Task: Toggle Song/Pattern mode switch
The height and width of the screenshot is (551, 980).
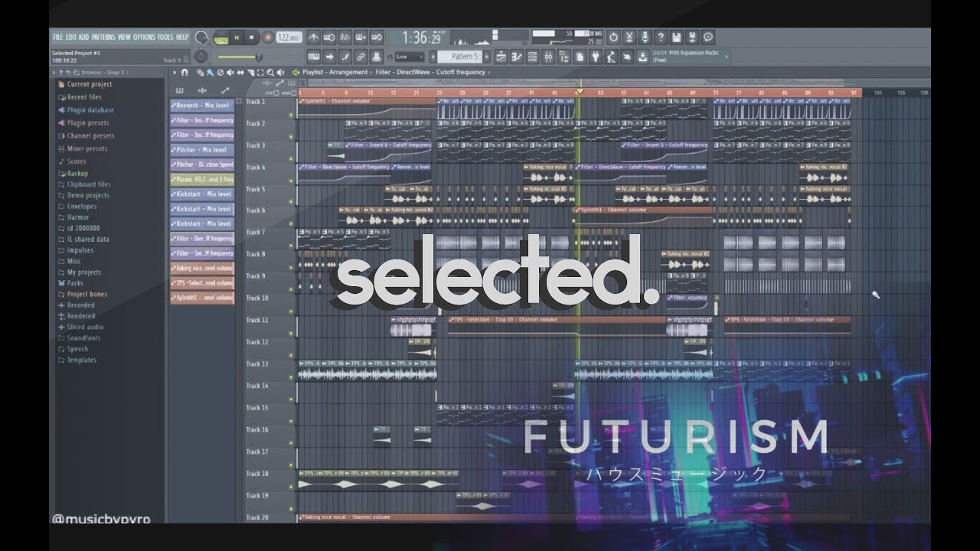Action: coord(221,37)
